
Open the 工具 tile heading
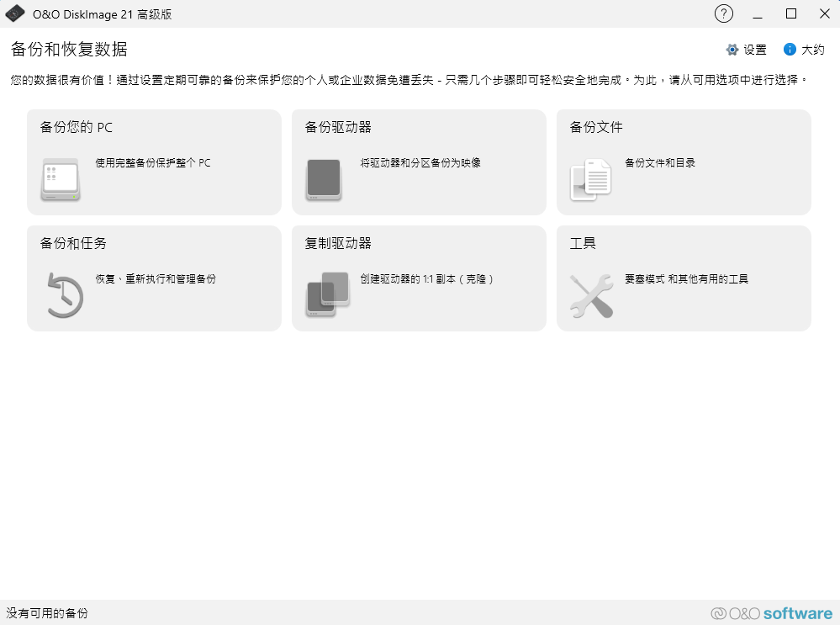583,244
